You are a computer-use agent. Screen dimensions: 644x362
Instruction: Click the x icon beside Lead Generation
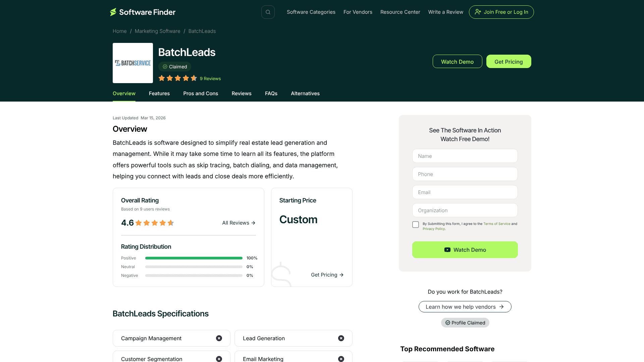pos(341,338)
